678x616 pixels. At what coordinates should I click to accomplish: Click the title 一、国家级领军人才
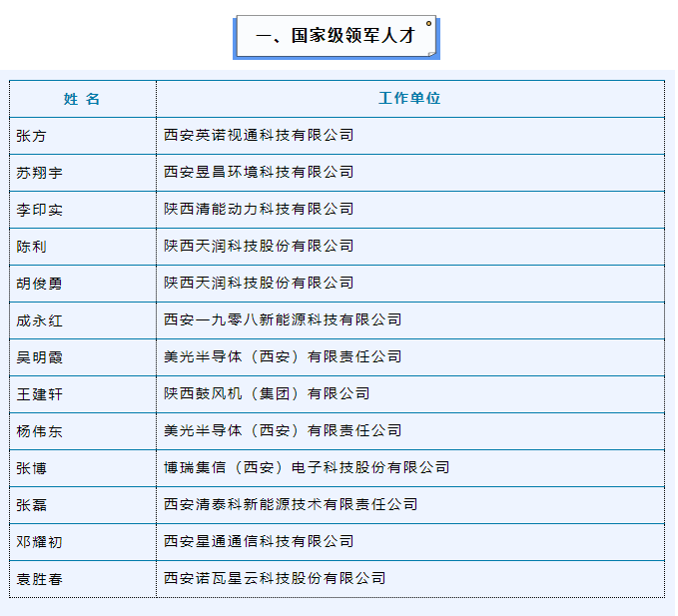[336, 36]
